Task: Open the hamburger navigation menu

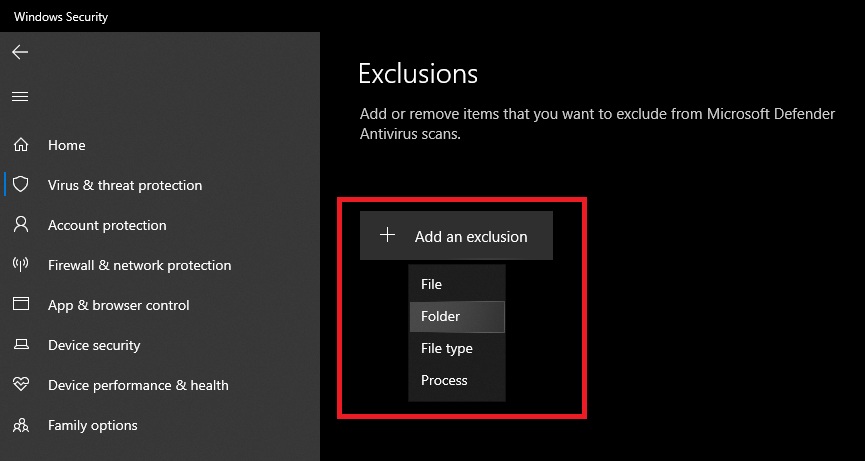Action: tap(20, 97)
